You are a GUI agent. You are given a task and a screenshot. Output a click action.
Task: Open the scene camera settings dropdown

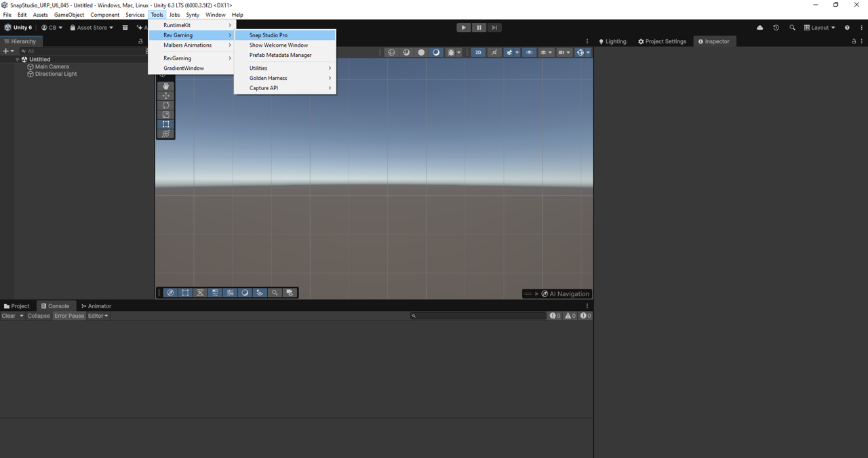point(564,52)
